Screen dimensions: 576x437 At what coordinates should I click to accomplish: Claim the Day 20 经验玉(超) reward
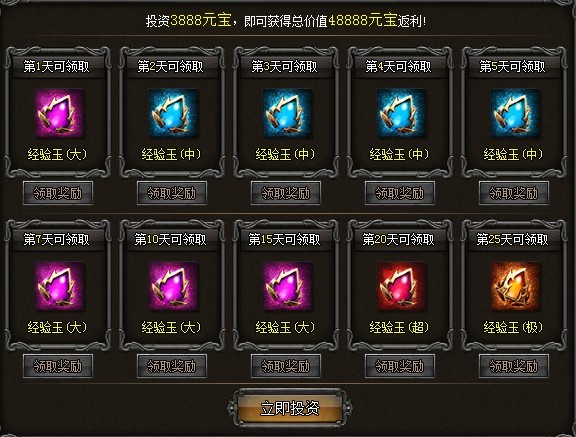pos(400,366)
